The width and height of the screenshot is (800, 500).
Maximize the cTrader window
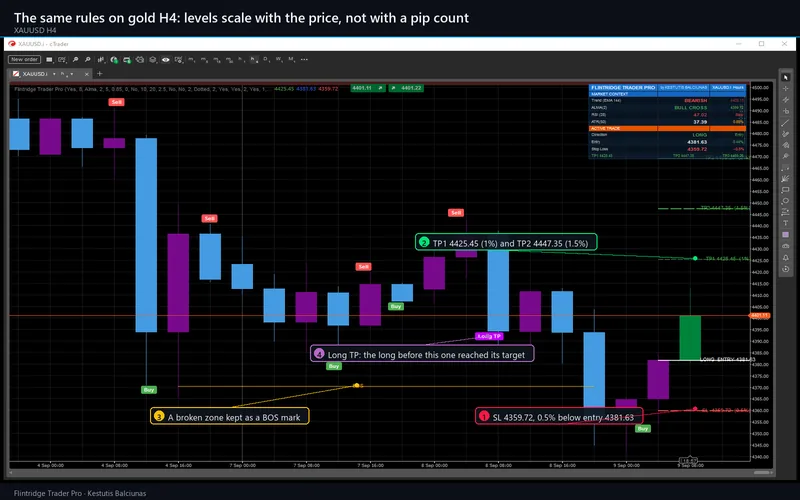(761, 44)
